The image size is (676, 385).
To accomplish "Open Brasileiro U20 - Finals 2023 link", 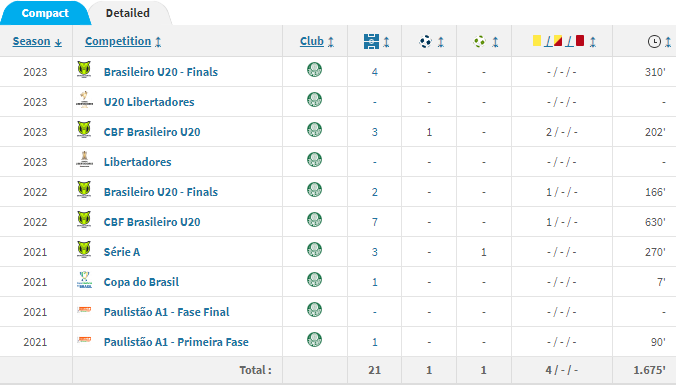I will 160,72.
